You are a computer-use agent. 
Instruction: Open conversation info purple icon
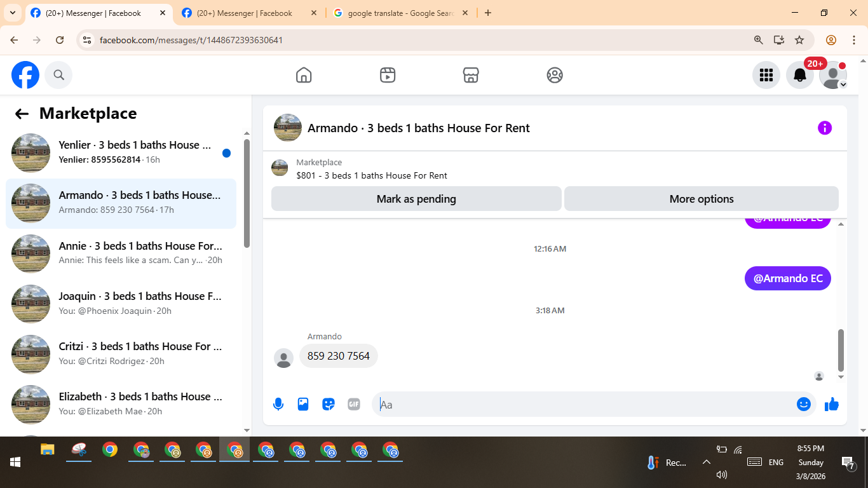825,128
